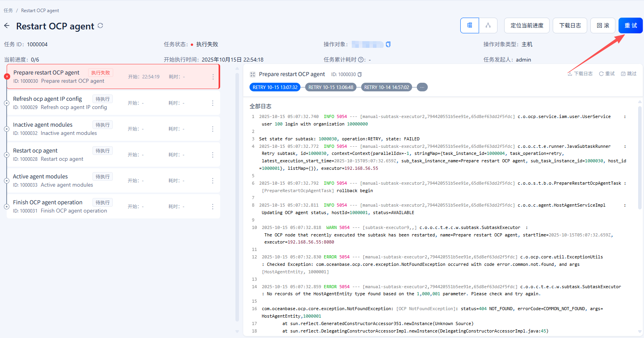Click the red 重试 (Retry) button at top

click(630, 25)
